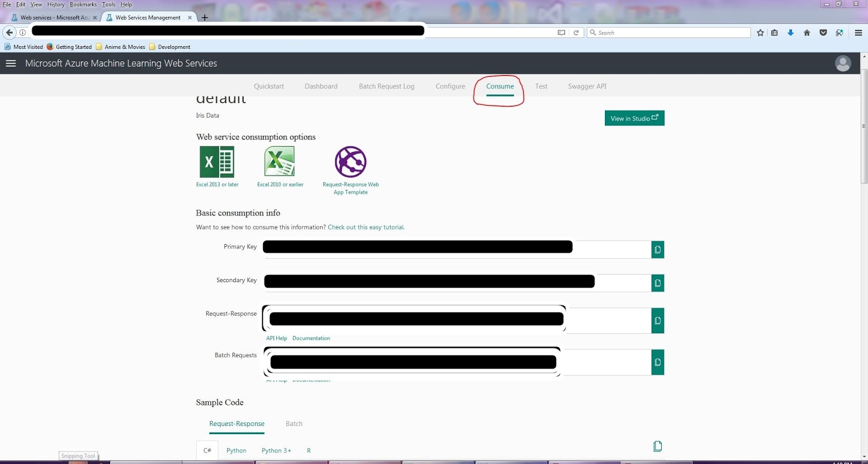Click the vertical page scrollbar thumb
Screen dimensions: 868x464
tap(864, 126)
